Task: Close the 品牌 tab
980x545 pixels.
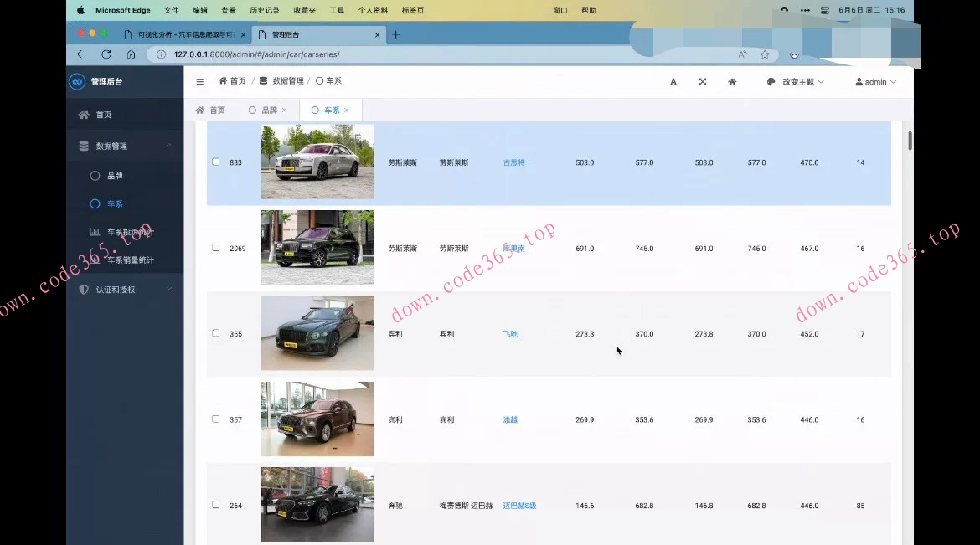Action: pos(284,111)
